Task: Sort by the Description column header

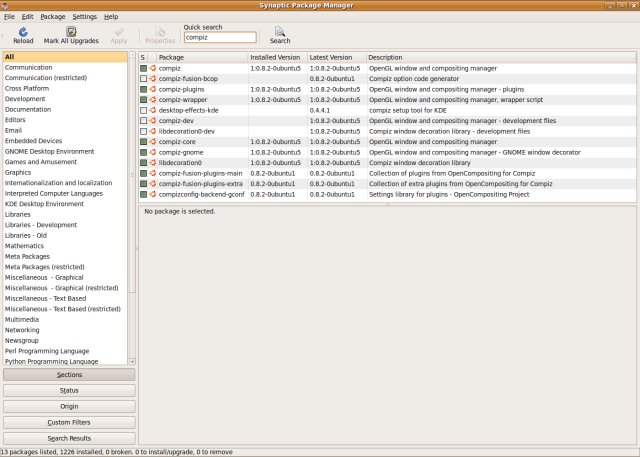Action: pyautogui.click(x=501, y=58)
